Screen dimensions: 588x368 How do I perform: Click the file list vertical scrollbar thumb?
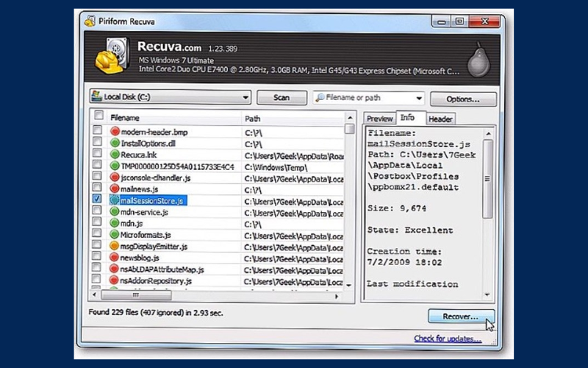pyautogui.click(x=350, y=129)
